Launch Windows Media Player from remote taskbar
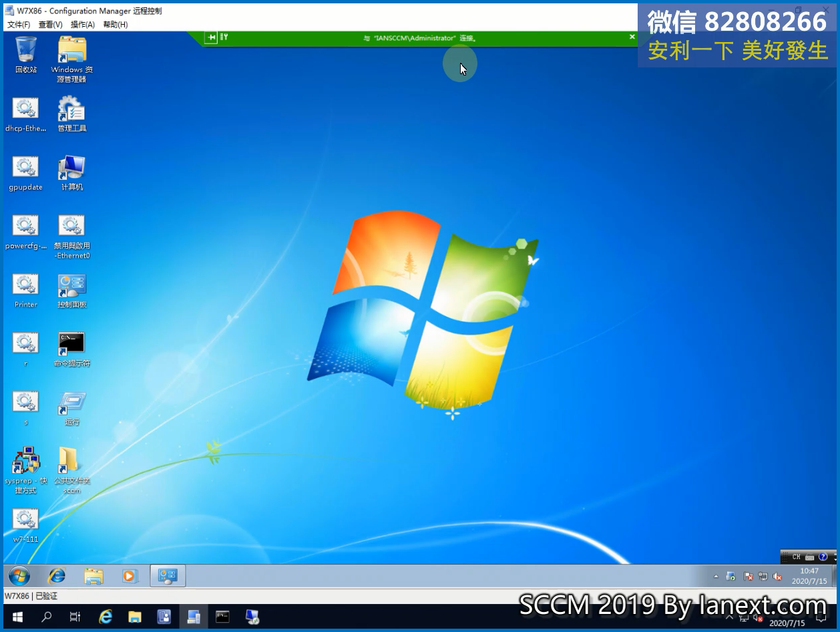This screenshot has height=632, width=840. click(x=130, y=576)
